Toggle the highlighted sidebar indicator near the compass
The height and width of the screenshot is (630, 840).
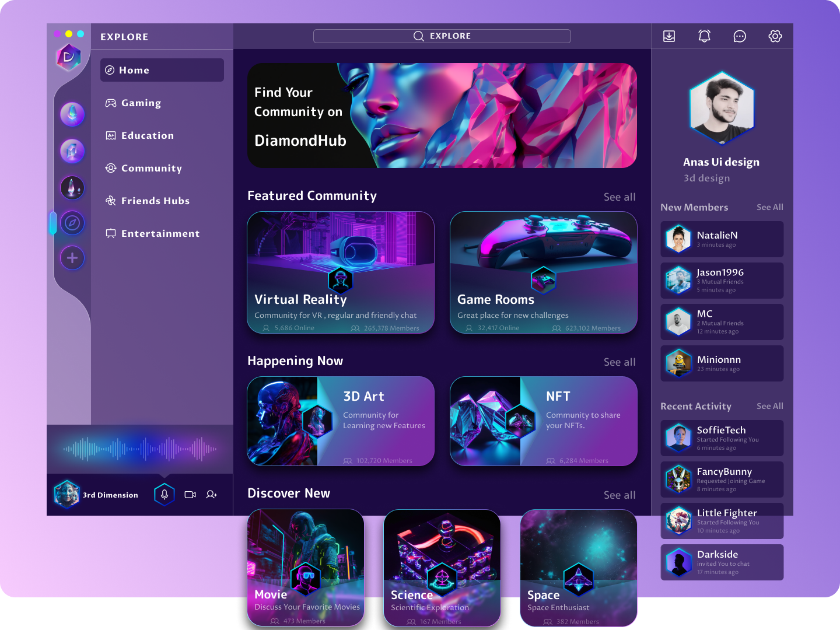pos(52,223)
